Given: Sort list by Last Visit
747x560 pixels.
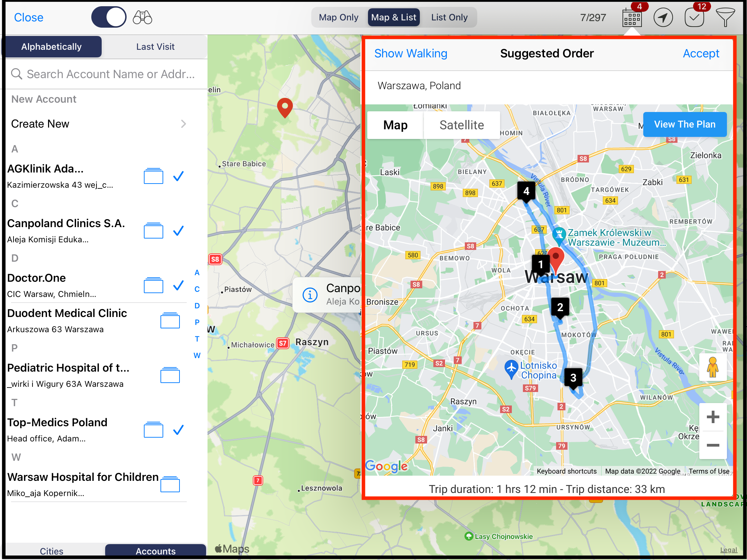Looking at the screenshot, I should pos(155,47).
